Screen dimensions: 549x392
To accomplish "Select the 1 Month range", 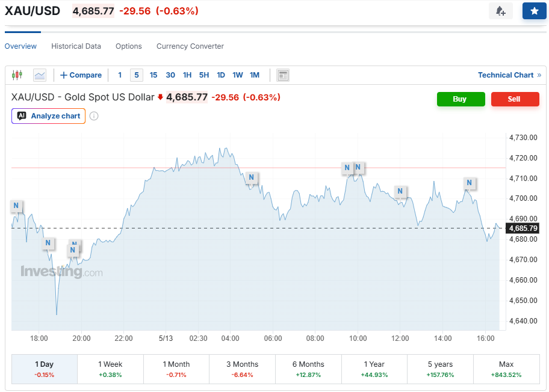I will point(176,369).
